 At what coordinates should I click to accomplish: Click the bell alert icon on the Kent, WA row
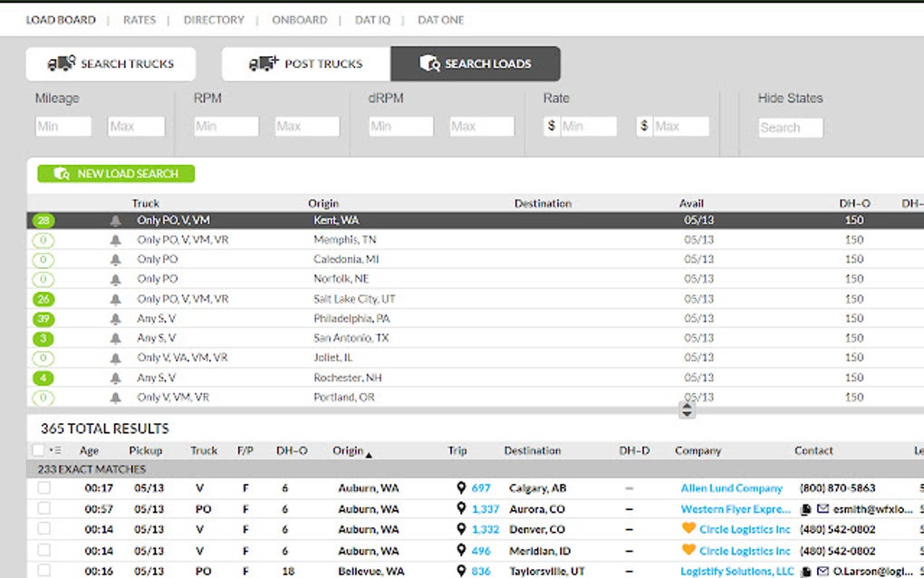[x=115, y=219]
